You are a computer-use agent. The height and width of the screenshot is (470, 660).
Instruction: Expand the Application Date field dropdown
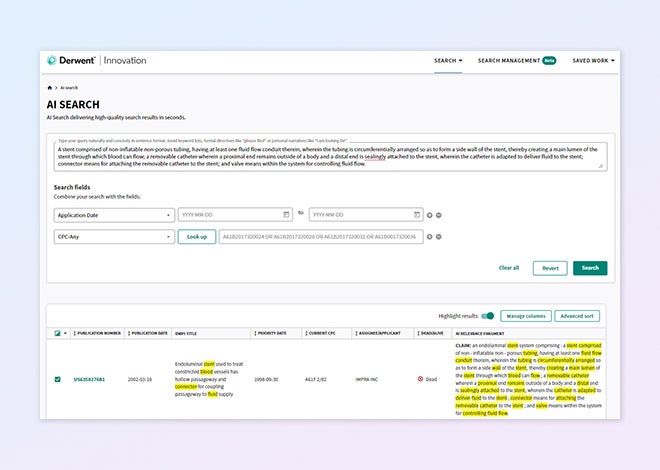pyautogui.click(x=113, y=214)
